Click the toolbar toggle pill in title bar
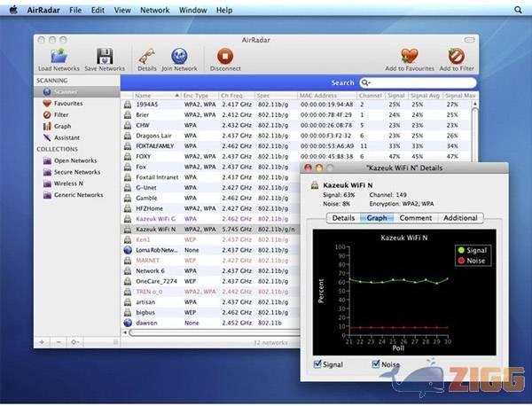The width and height of the screenshot is (532, 406). click(x=470, y=40)
